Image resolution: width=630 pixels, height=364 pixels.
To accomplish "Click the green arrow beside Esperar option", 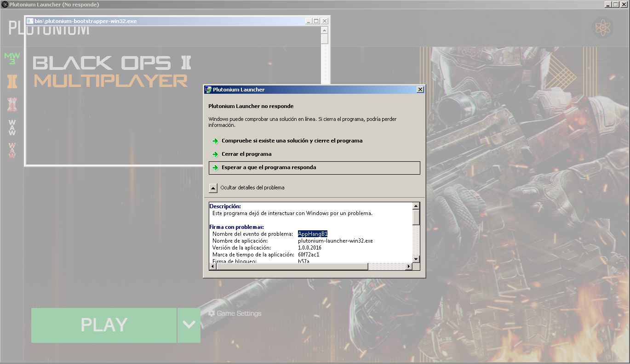I will point(215,168).
